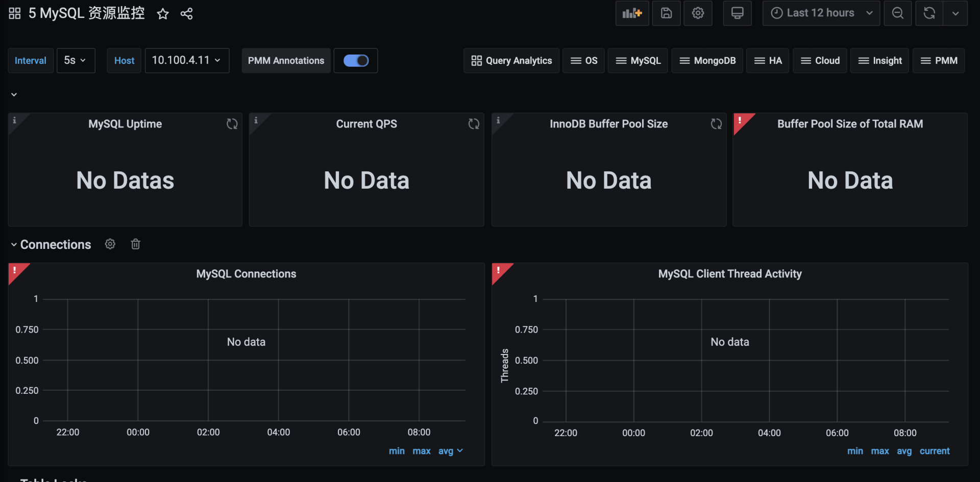Share the dashboard via share icon
This screenshot has height=482, width=980.
(187, 14)
